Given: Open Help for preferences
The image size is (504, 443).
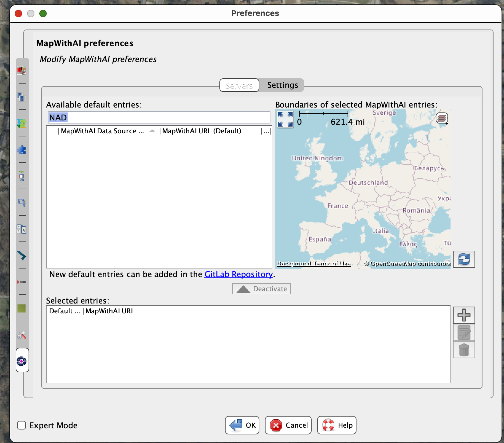Looking at the screenshot, I should click(337, 425).
